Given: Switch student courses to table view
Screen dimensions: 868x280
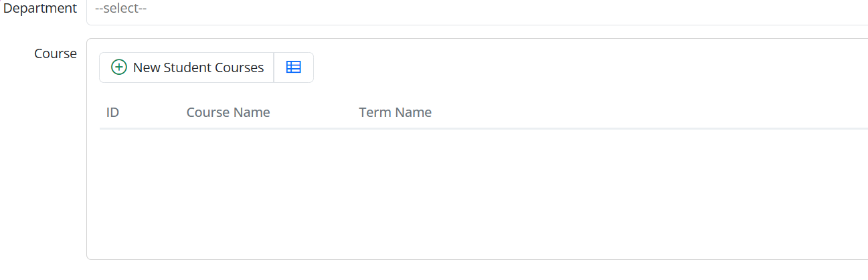Looking at the screenshot, I should coord(294,67).
